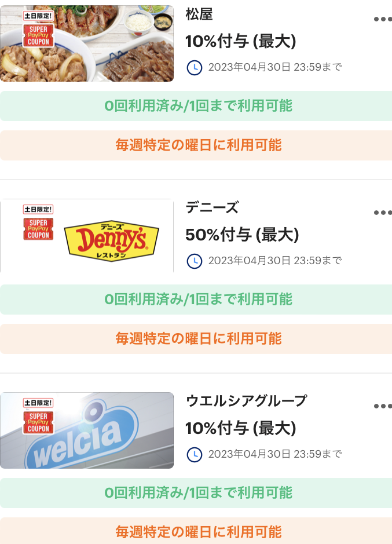Tap the Super PayPay Coupon badge on Denny's image
Viewport: 392px width, 544px height.
[39, 229]
